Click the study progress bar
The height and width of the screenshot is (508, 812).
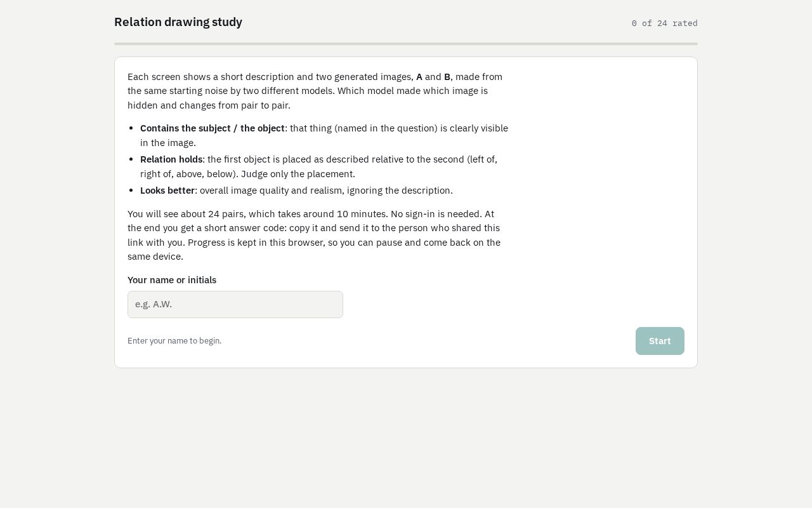(406, 44)
